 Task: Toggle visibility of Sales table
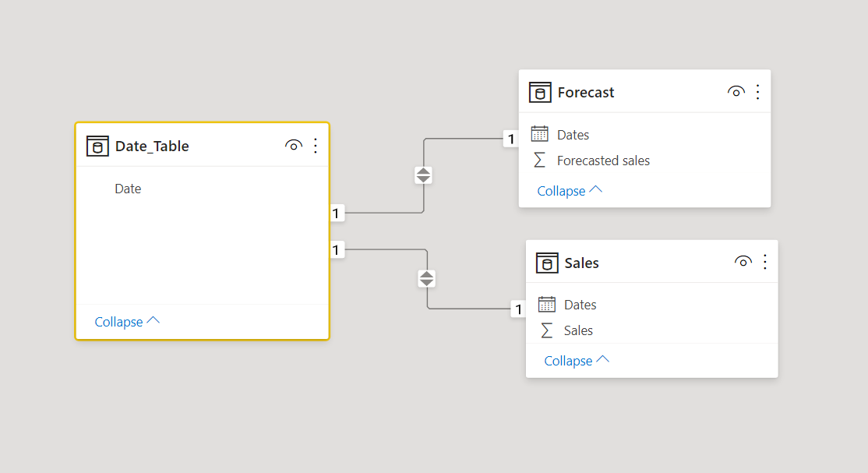(x=743, y=261)
